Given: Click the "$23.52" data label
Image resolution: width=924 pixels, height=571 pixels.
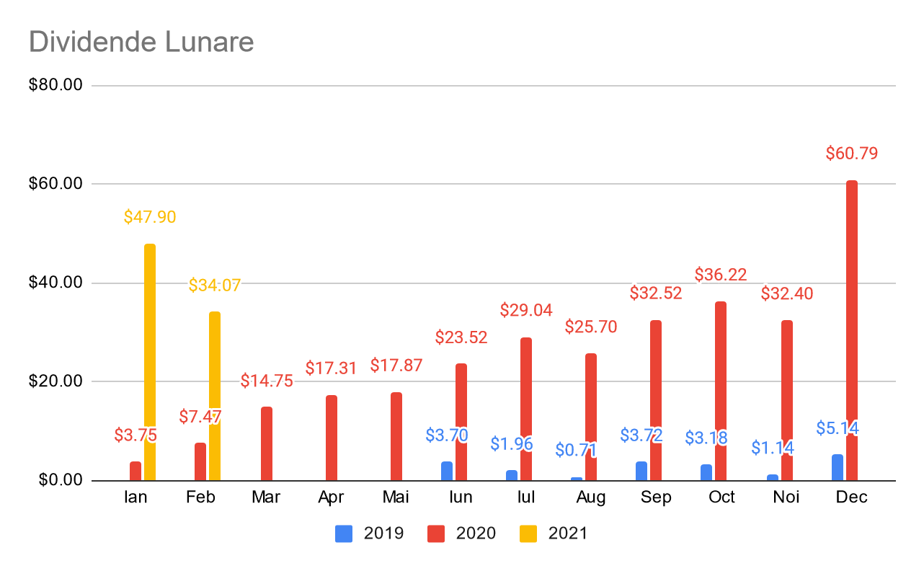Looking at the screenshot, I should (461, 337).
